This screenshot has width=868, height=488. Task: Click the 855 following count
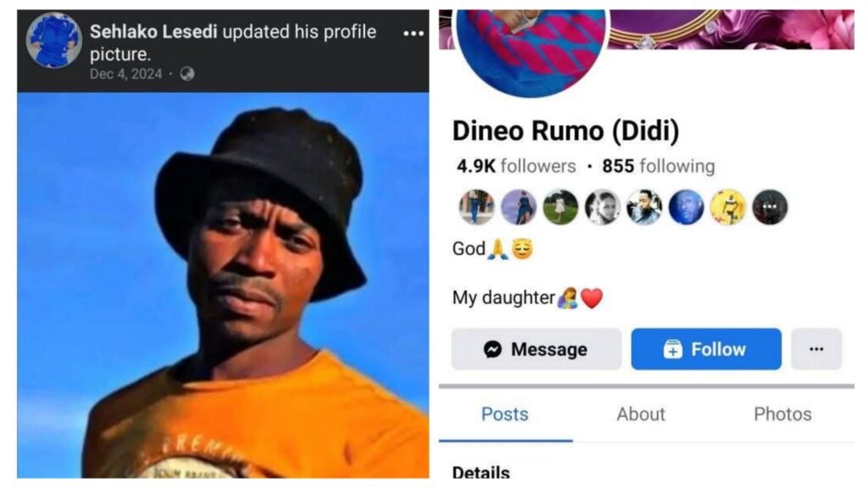pos(658,166)
